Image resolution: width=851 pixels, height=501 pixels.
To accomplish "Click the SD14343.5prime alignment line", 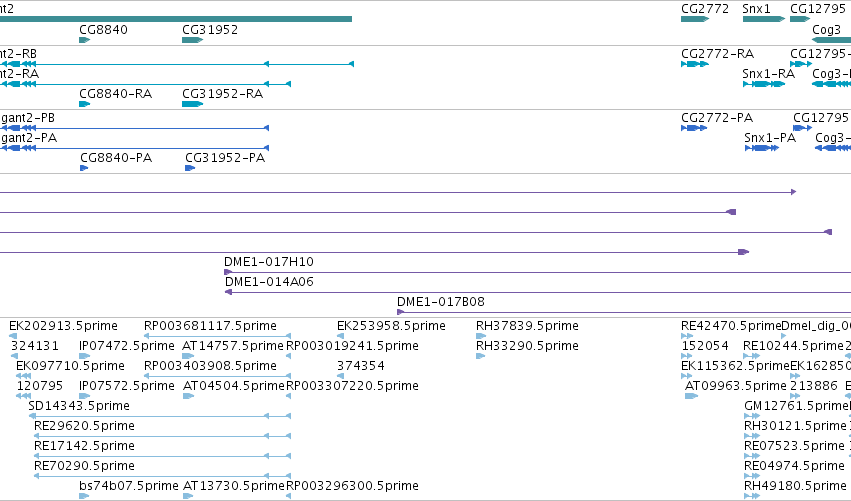I will pyautogui.click(x=160, y=416).
